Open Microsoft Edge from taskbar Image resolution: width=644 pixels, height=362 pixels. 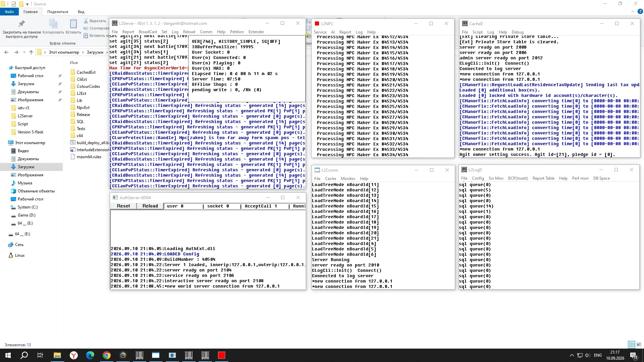[x=90, y=355]
